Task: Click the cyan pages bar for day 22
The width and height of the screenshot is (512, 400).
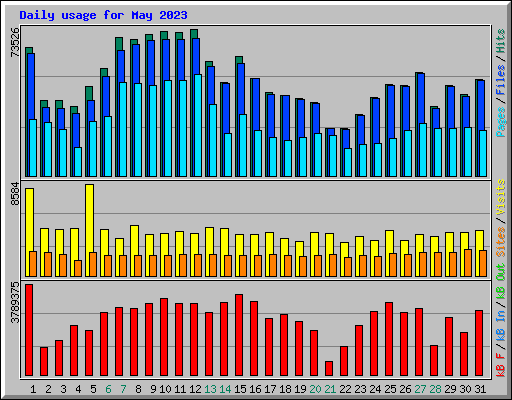Action: click(x=348, y=162)
